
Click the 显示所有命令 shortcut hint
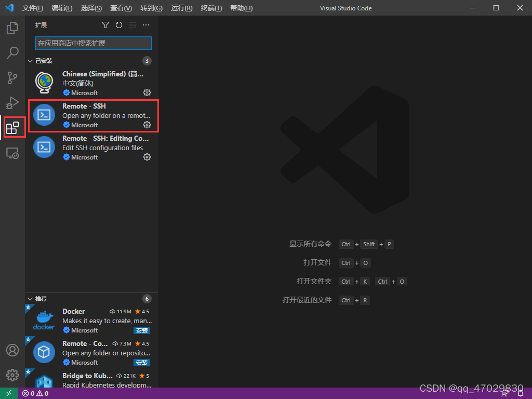coord(310,244)
